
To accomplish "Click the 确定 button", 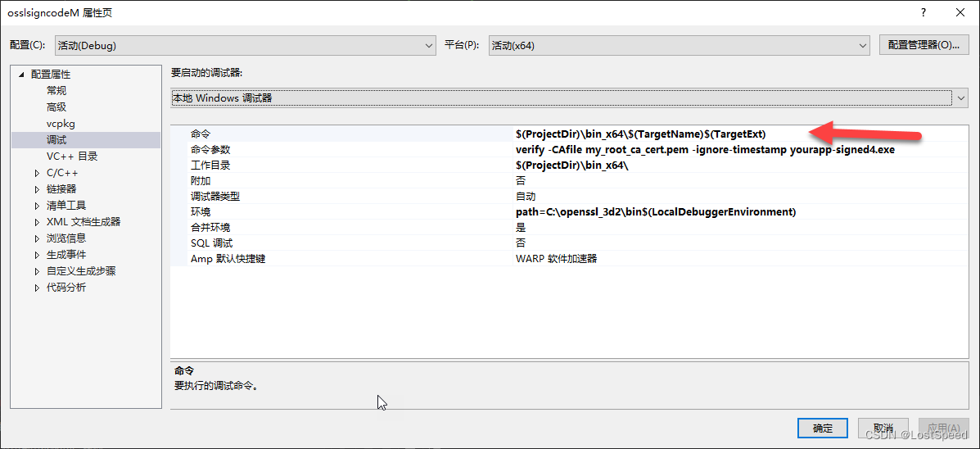I will [x=823, y=429].
